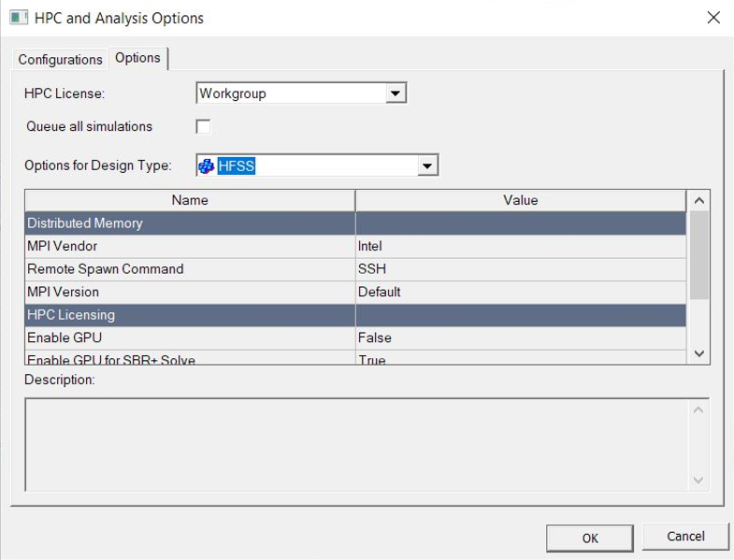Click the Enable GPU False value cell

tap(521, 338)
